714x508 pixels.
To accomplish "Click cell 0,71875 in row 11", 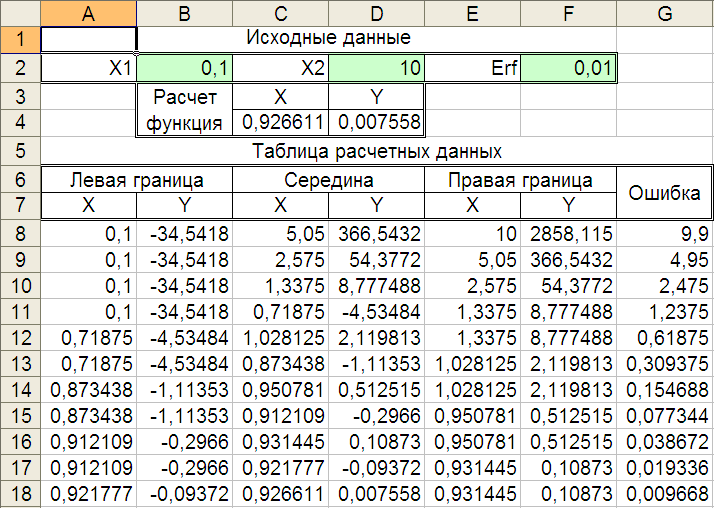I will coord(280,311).
